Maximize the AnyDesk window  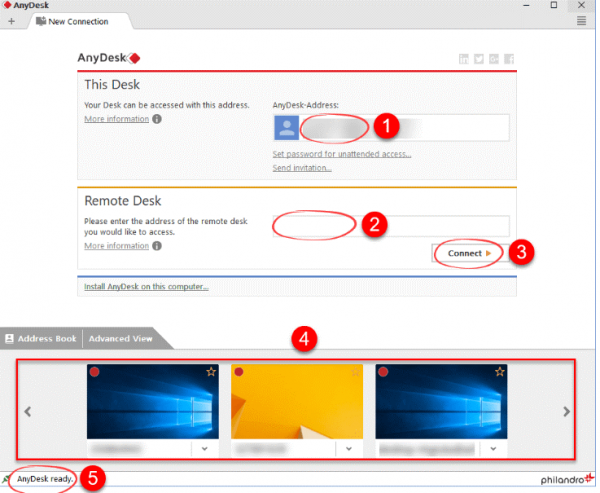[553, 5]
